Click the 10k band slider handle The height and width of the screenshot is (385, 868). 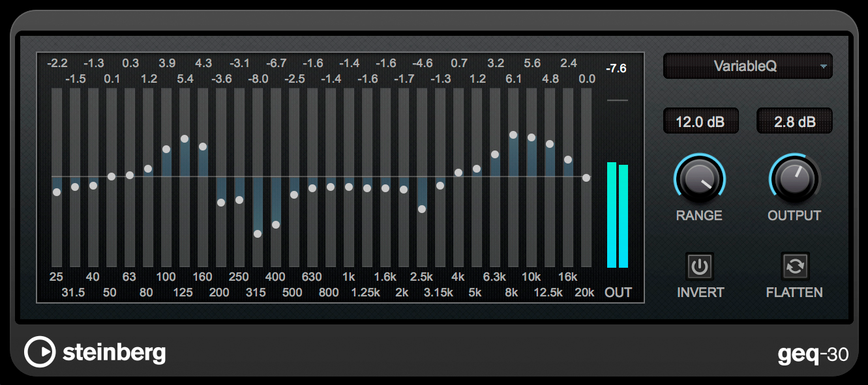point(531,137)
